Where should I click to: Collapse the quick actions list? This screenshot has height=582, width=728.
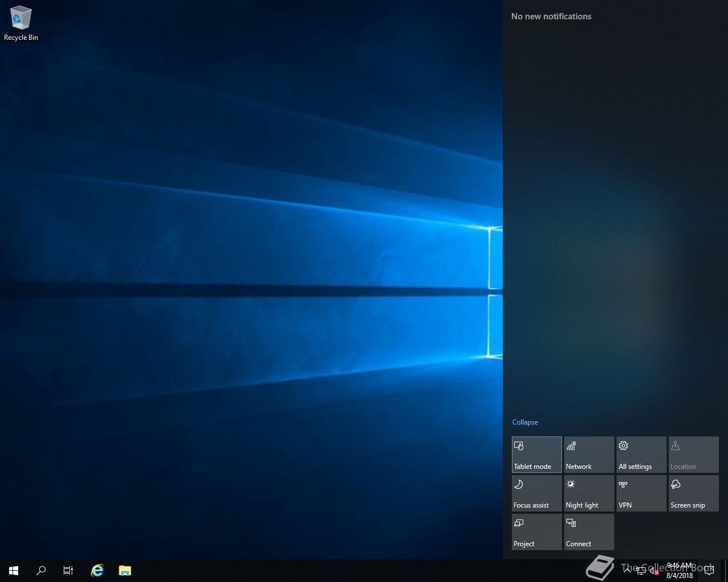pyautogui.click(x=525, y=422)
